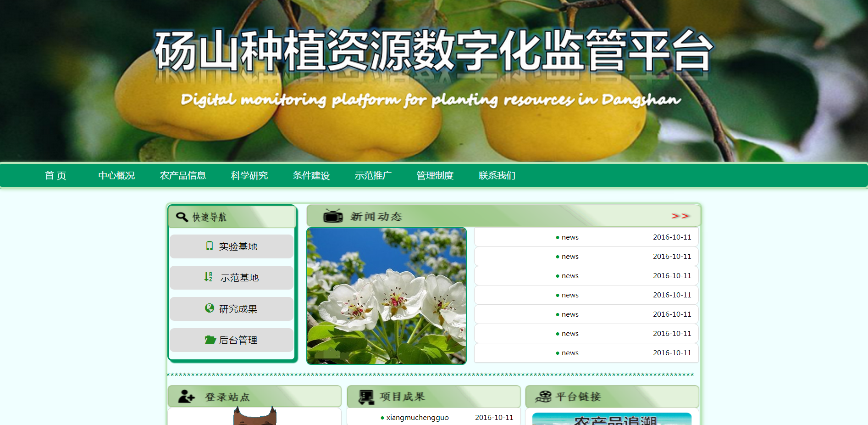Expand more news via red >> arrows
The width and height of the screenshot is (868, 425).
click(680, 216)
